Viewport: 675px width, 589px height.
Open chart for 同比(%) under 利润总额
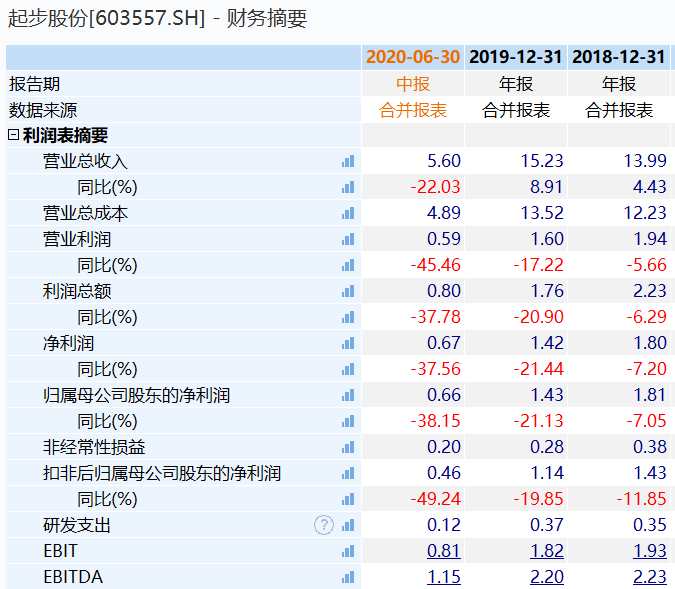point(348,317)
